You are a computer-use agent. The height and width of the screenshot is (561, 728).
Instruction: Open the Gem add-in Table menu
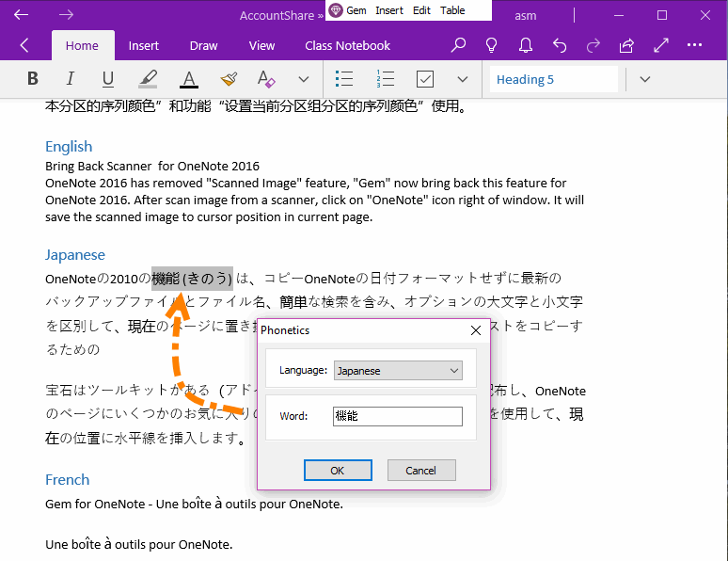452,10
